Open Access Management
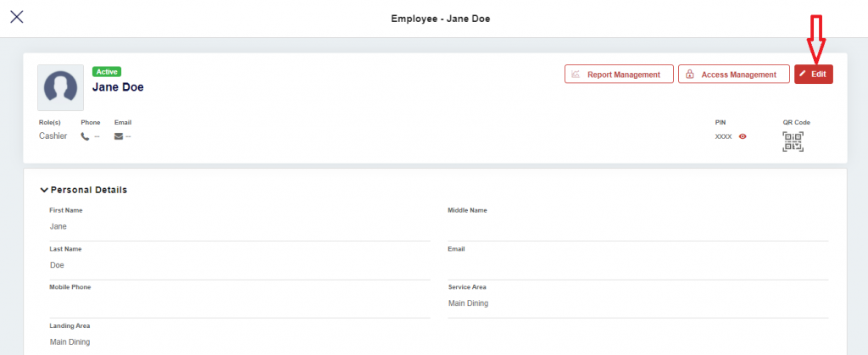This screenshot has height=355, width=868. coord(734,74)
